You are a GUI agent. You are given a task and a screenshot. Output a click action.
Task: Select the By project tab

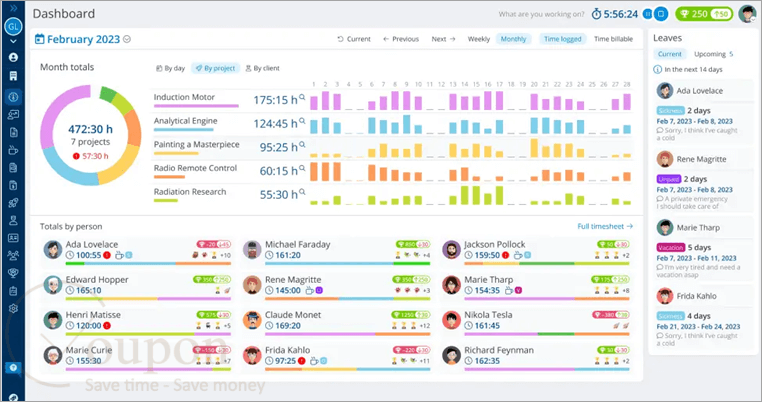point(215,68)
